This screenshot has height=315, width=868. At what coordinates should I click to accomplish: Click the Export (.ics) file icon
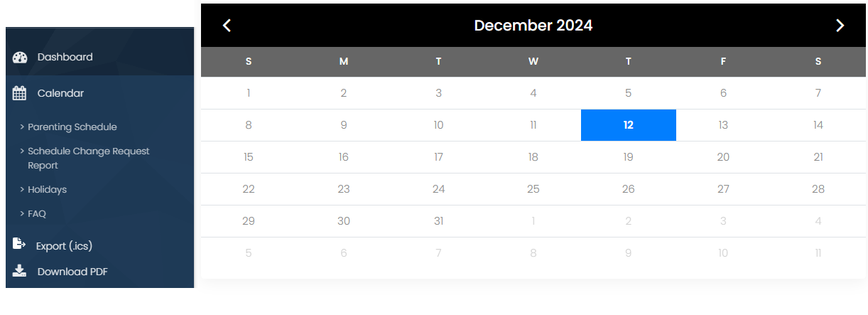pyautogui.click(x=19, y=245)
